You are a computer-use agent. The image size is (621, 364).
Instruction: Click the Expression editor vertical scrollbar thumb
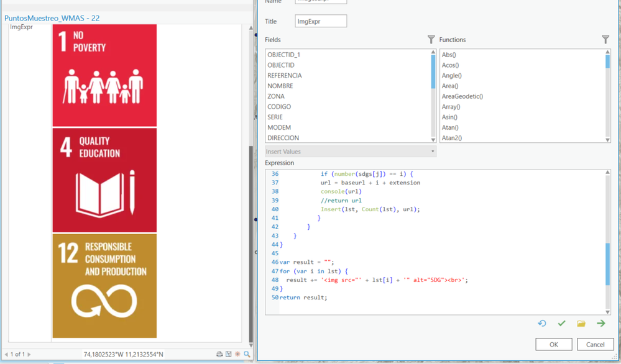[x=607, y=263]
